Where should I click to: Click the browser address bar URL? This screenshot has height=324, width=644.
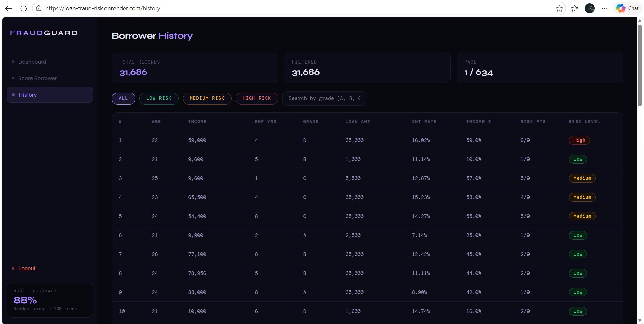(103, 8)
